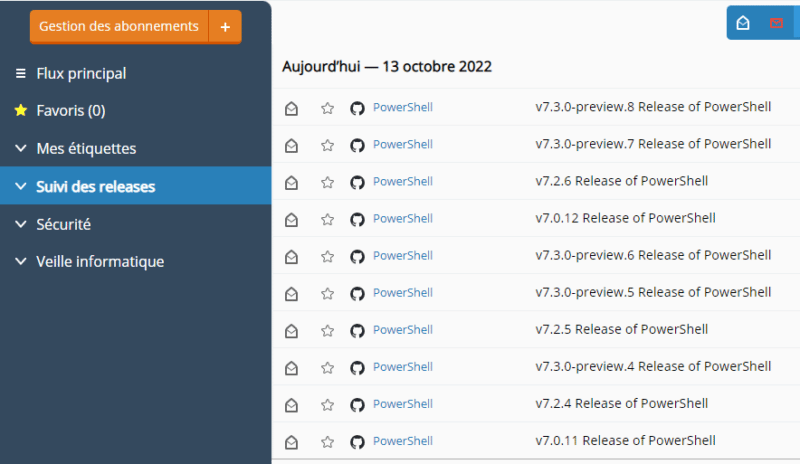Open Favoris (0)
The width and height of the screenshot is (800, 464).
71,111
